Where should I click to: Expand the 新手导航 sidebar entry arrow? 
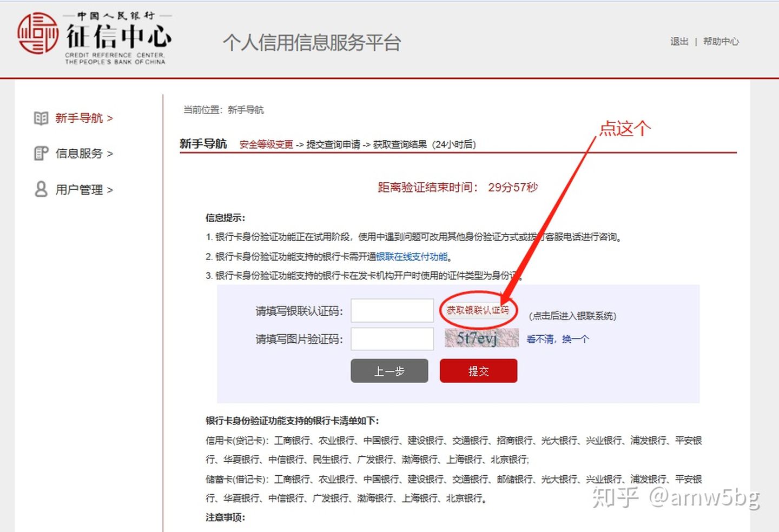111,118
